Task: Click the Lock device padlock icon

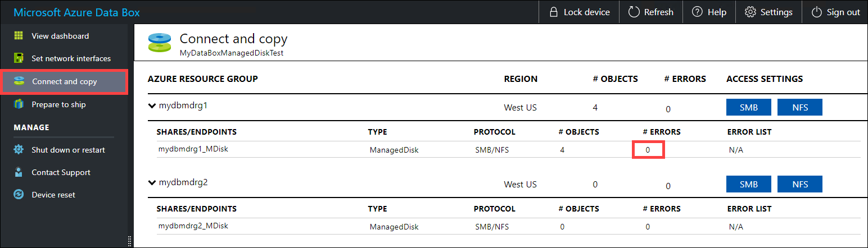Action: tap(553, 12)
